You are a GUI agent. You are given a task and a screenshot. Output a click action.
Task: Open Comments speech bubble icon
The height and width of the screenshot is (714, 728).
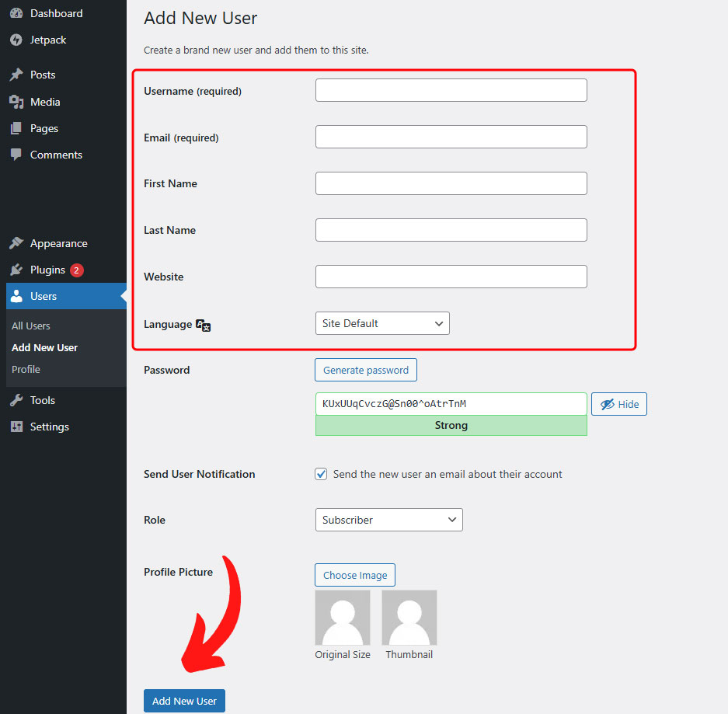point(16,155)
